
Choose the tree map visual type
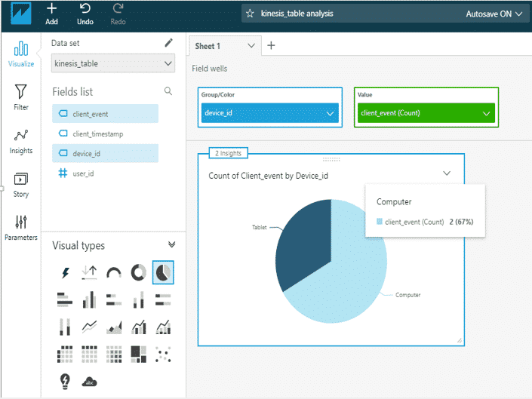coord(138,354)
